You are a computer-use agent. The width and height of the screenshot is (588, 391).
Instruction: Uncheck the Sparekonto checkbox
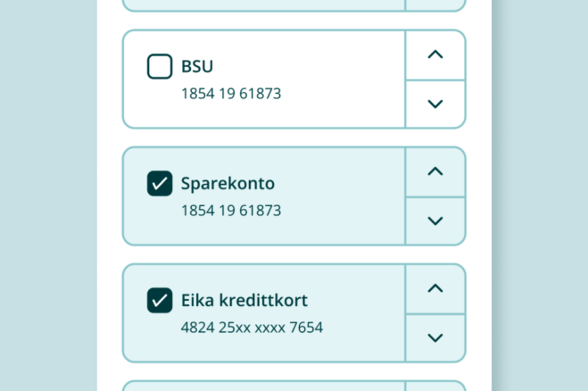(x=160, y=184)
